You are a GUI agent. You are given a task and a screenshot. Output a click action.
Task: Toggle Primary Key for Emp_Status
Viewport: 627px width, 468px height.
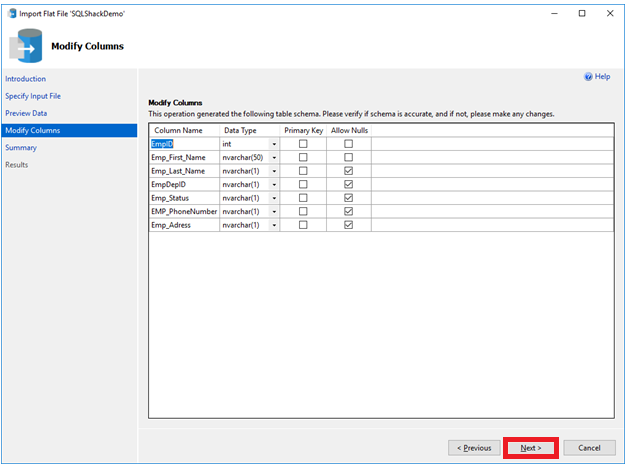coord(303,198)
